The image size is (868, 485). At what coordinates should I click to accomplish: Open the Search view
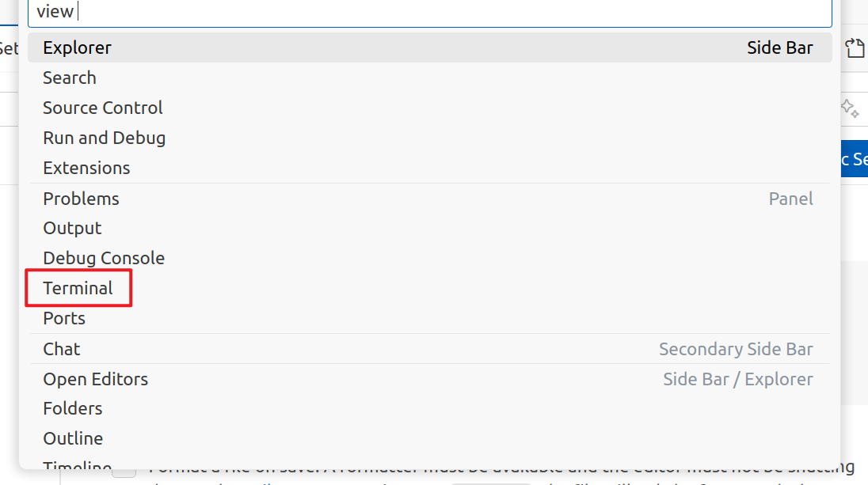click(429, 78)
